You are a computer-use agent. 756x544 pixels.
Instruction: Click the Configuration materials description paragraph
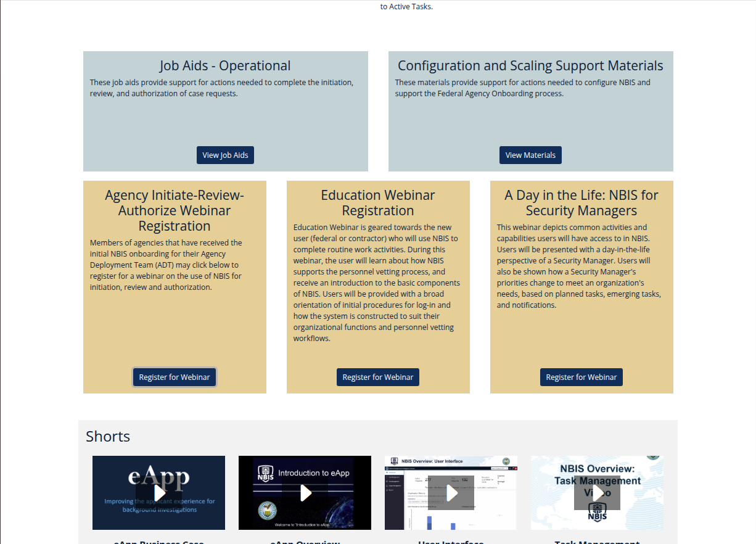[x=523, y=88]
